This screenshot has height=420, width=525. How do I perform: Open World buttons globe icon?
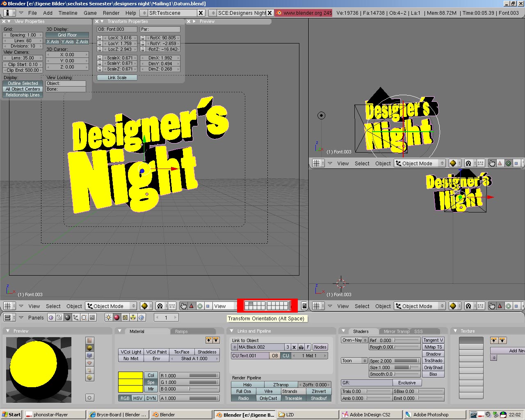point(142,317)
